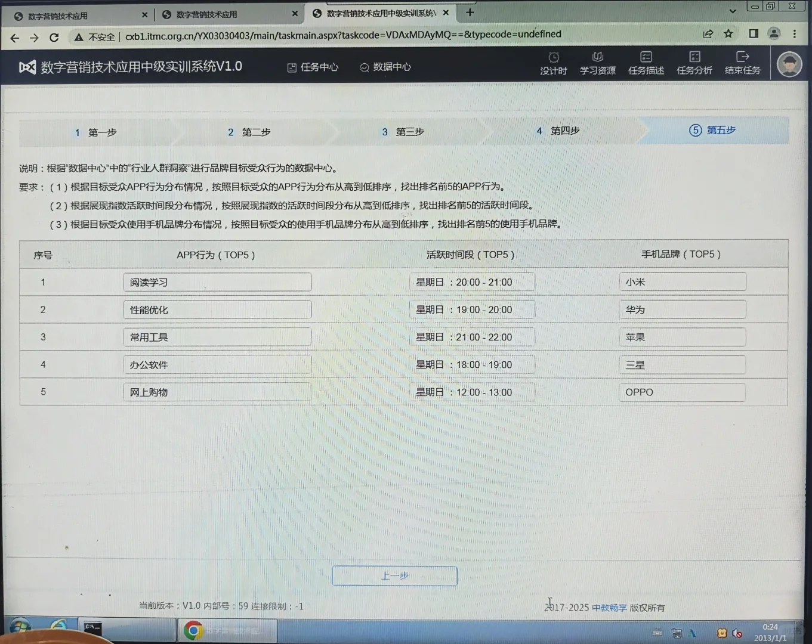Screen dimensions: 812x644
Task: Select the current step 第五步
Action: 712,130
